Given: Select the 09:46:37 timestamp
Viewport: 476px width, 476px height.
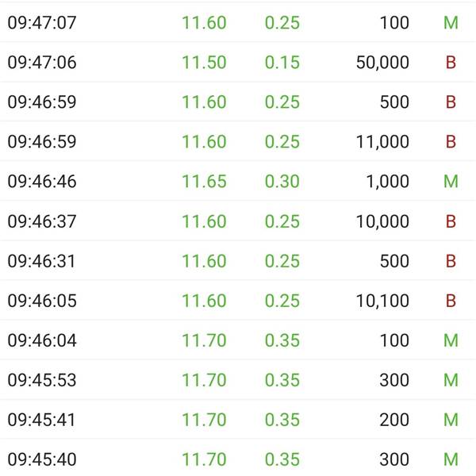Looking at the screenshot, I should coord(42,221).
